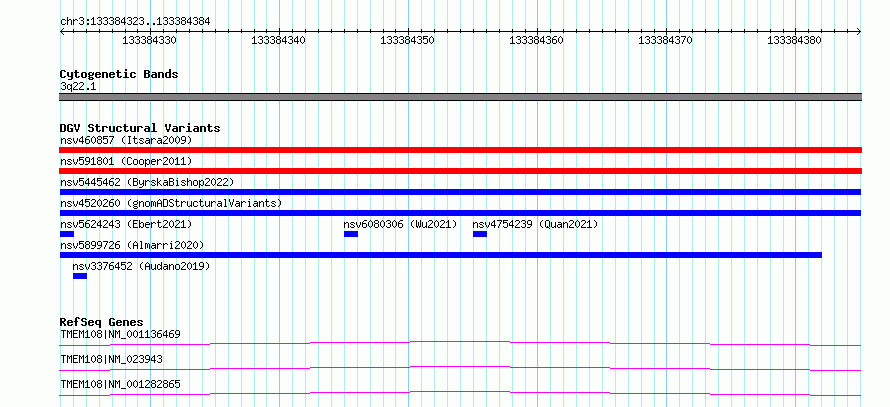Select the blue nsv4520260 variant bar
890x407 pixels.
coord(460,213)
